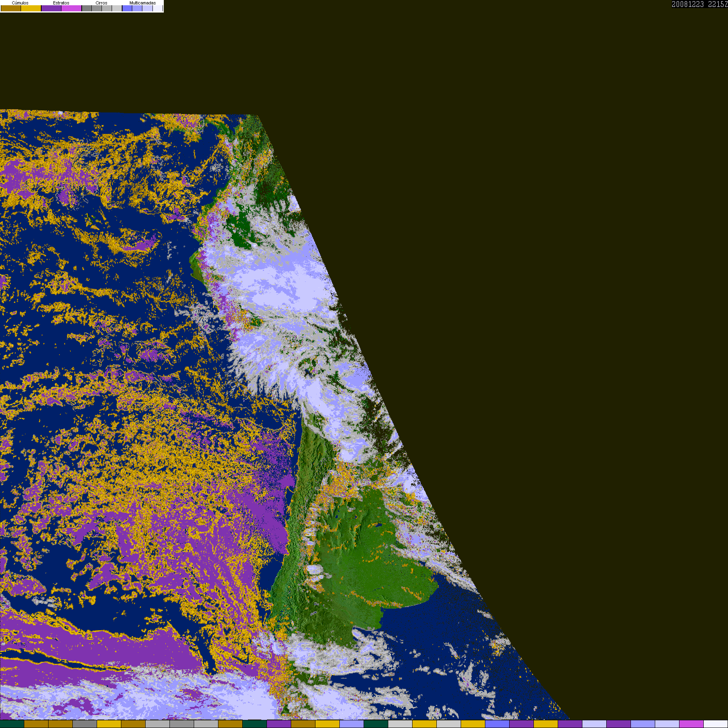Viewport: 728px width, 728px height.
Task: Click the lightest gray Cirros legend swatch
Action: point(117,8)
